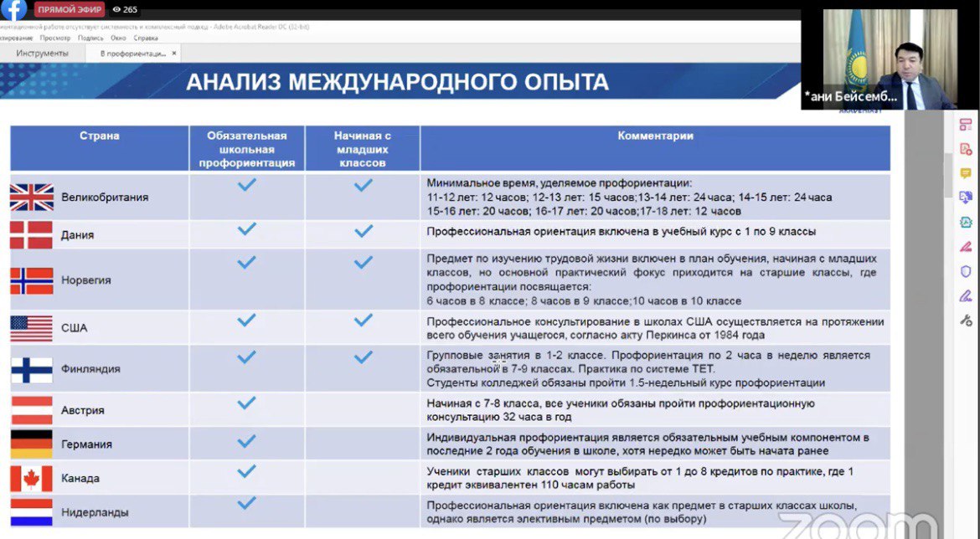
Task: Click the ПРЯМОЙ ЭФИР live badge
Action: 70,9
